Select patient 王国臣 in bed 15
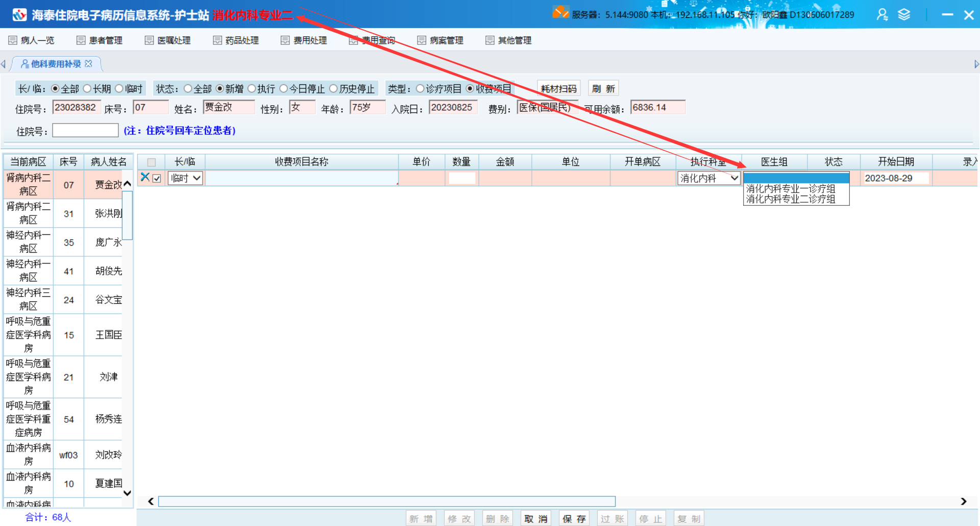 [x=63, y=335]
